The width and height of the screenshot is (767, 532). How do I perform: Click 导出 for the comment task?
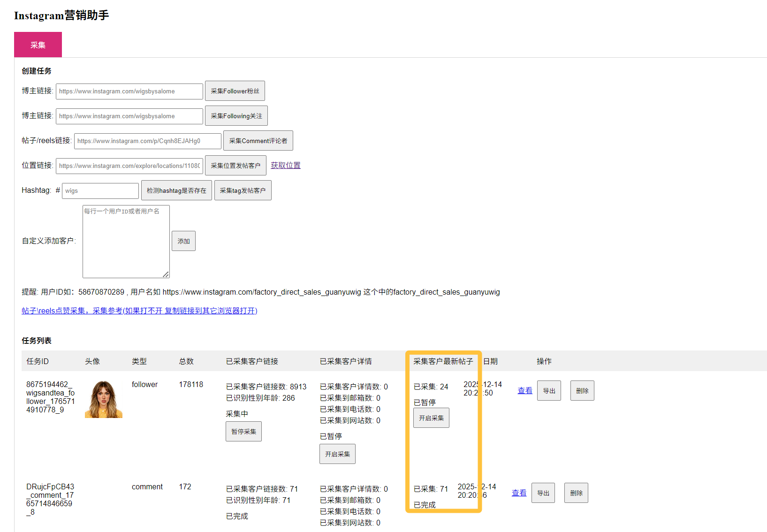tap(543, 493)
